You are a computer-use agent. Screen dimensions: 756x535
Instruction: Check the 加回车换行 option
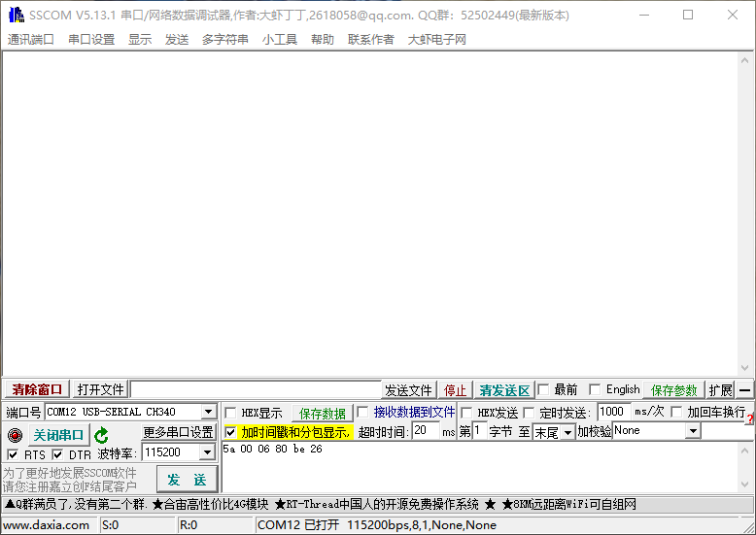pyautogui.click(x=677, y=412)
